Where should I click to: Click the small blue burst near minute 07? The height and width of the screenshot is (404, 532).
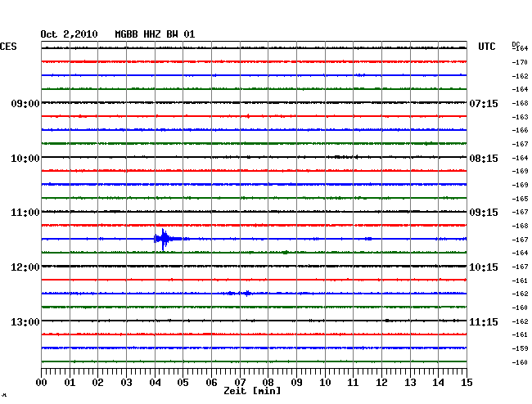tap(247, 293)
